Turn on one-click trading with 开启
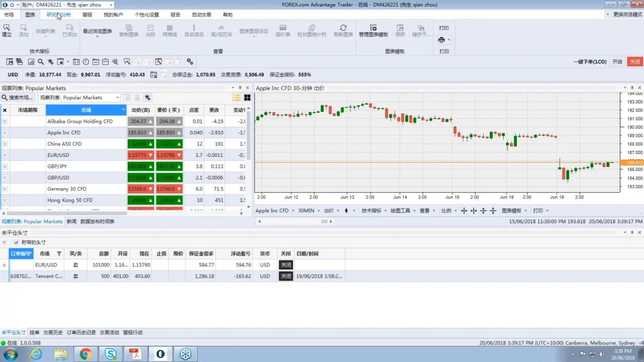The image size is (644, 362). coord(617,61)
